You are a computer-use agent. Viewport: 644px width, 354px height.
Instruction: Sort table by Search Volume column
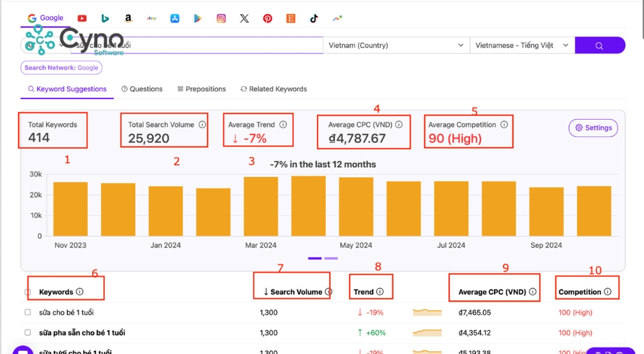pos(295,292)
